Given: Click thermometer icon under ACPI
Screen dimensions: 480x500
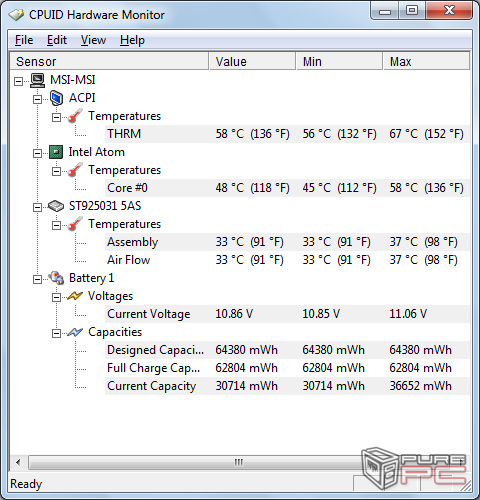Looking at the screenshot, I should pyautogui.click(x=75, y=116).
